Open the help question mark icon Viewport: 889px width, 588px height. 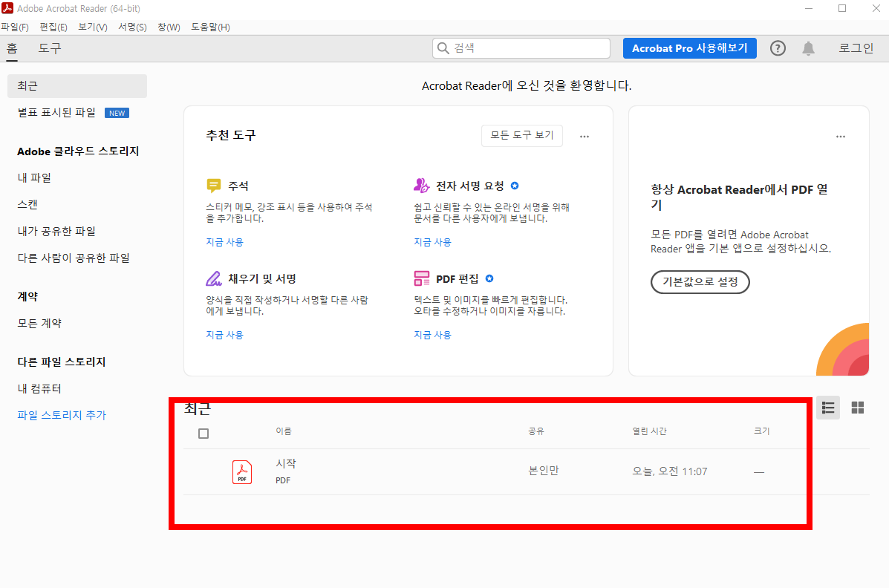(778, 48)
